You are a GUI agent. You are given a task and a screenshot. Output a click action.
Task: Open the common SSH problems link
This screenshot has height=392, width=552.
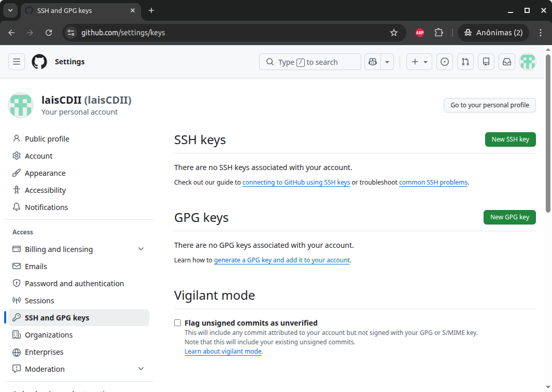(x=433, y=183)
